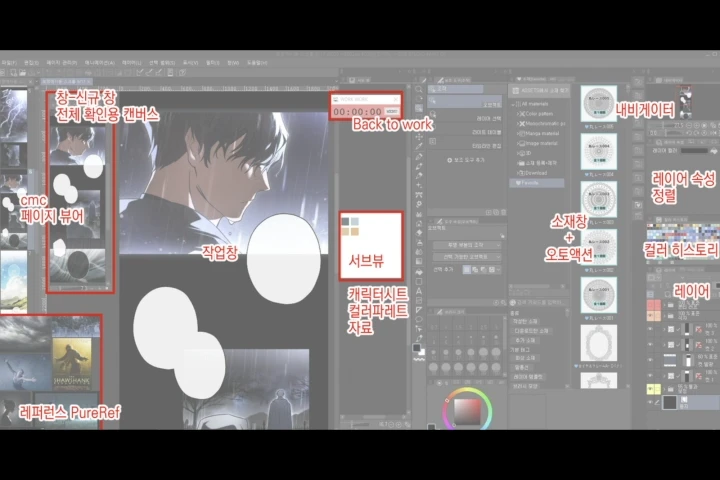This screenshot has width=720, height=480.
Task: Open the 레이어(L) menu
Action: point(131,62)
